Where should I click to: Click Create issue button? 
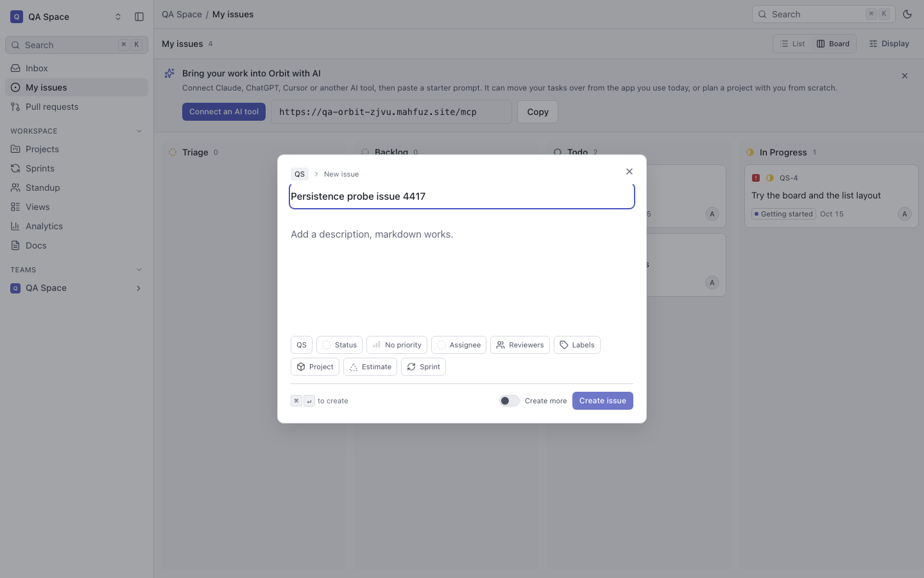tap(603, 401)
